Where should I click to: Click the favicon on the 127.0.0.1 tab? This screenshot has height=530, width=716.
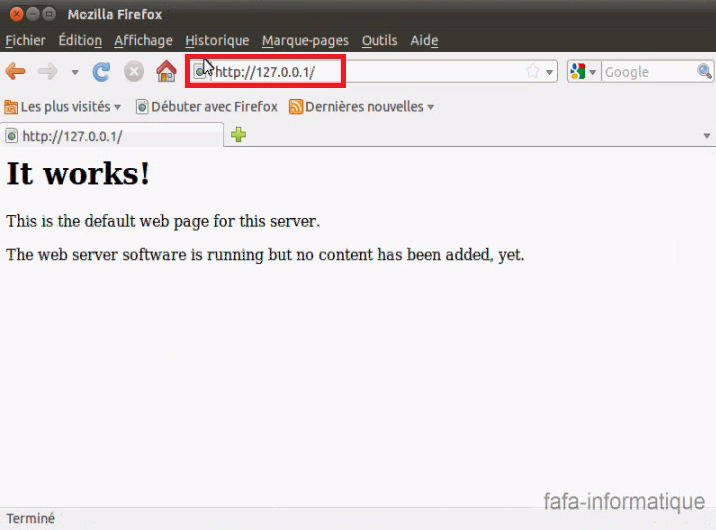[x=11, y=136]
